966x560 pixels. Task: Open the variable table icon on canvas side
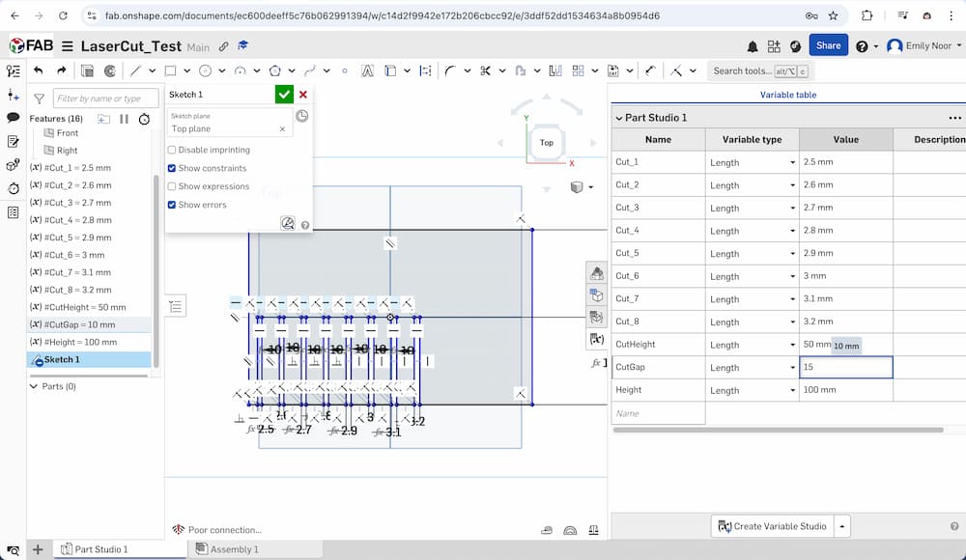596,339
